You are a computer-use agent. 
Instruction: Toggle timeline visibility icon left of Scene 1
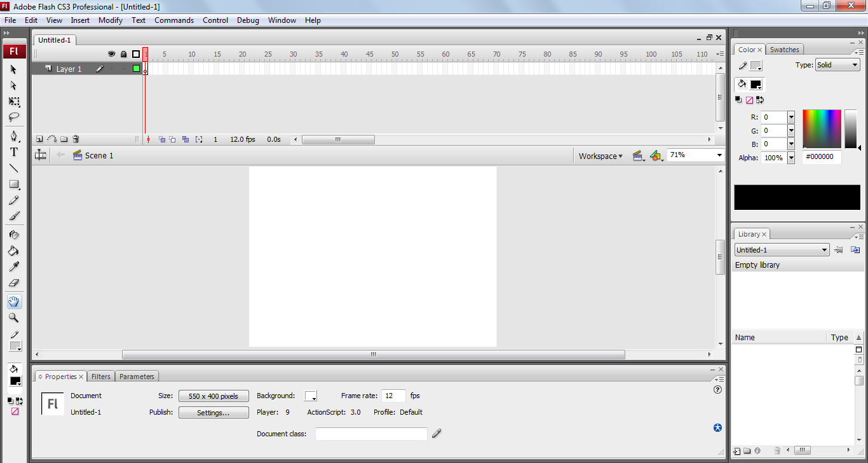pos(41,155)
